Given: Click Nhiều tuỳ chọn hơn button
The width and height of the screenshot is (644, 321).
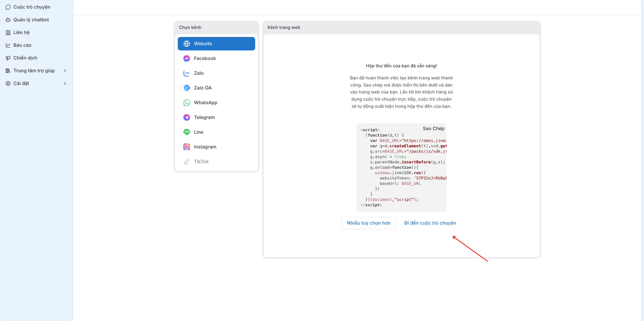Looking at the screenshot, I should [369, 223].
